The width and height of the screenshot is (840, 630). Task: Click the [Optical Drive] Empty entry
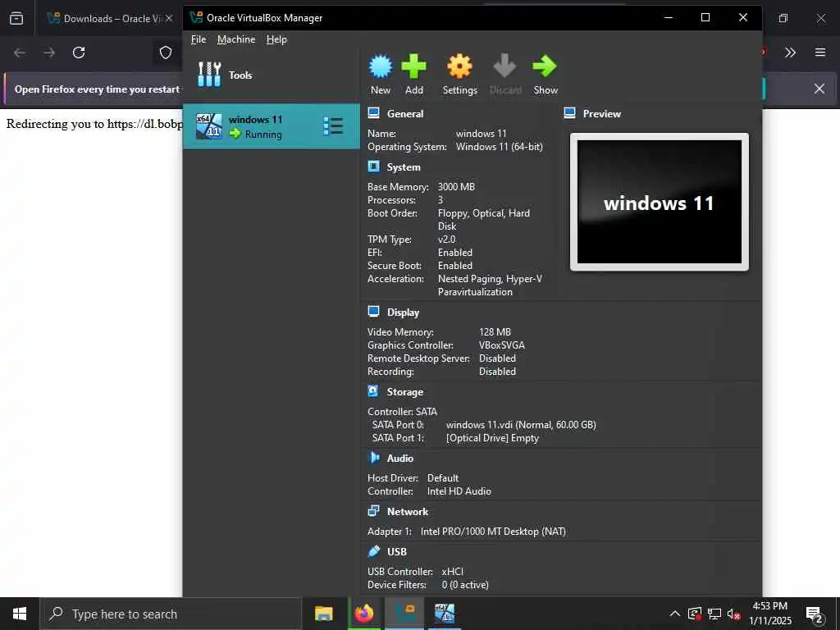click(x=492, y=438)
